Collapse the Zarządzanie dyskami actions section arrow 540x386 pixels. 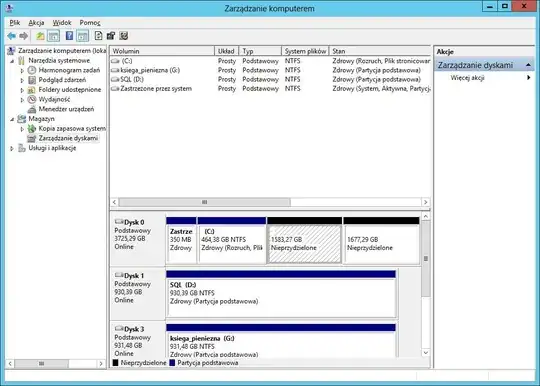(x=528, y=65)
